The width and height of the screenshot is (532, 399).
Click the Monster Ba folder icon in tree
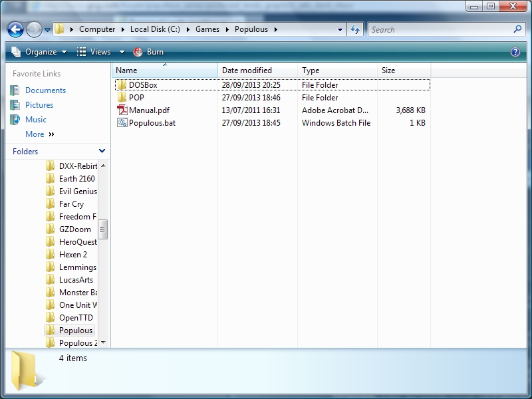tap(51, 293)
